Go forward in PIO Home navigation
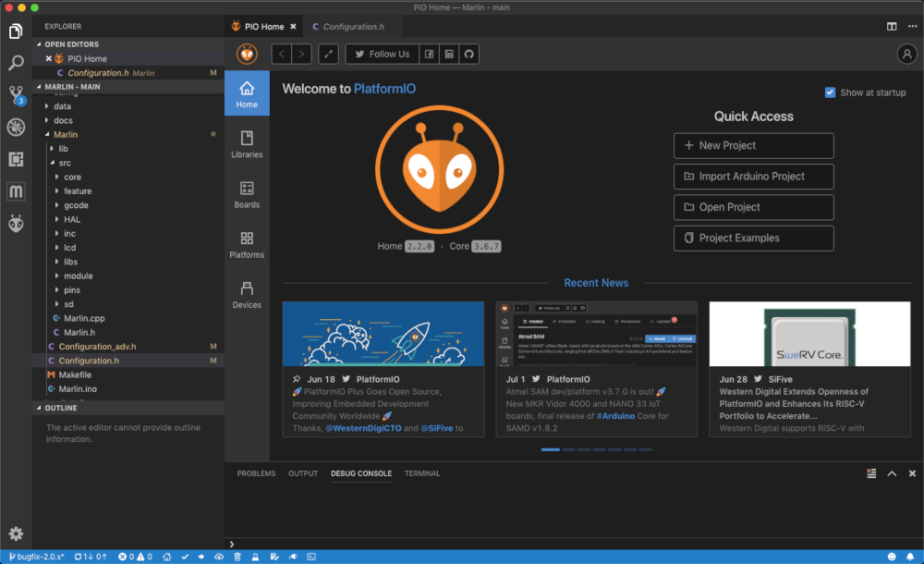 click(302, 55)
